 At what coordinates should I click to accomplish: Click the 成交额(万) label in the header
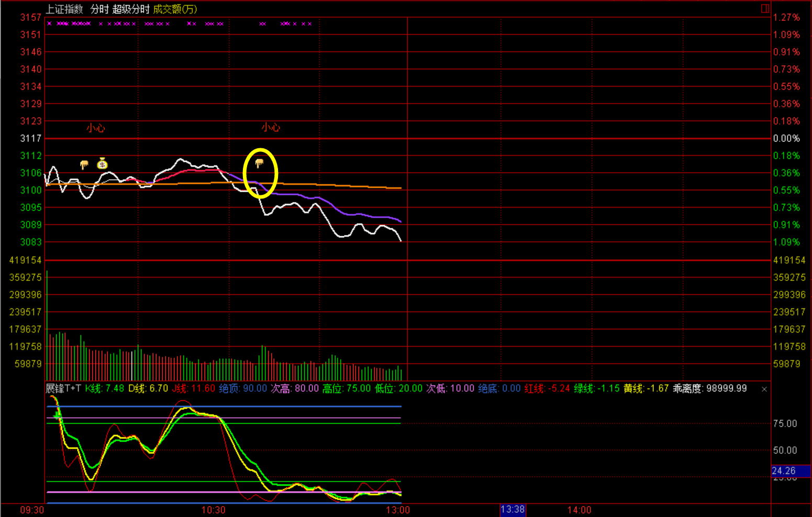[x=175, y=9]
